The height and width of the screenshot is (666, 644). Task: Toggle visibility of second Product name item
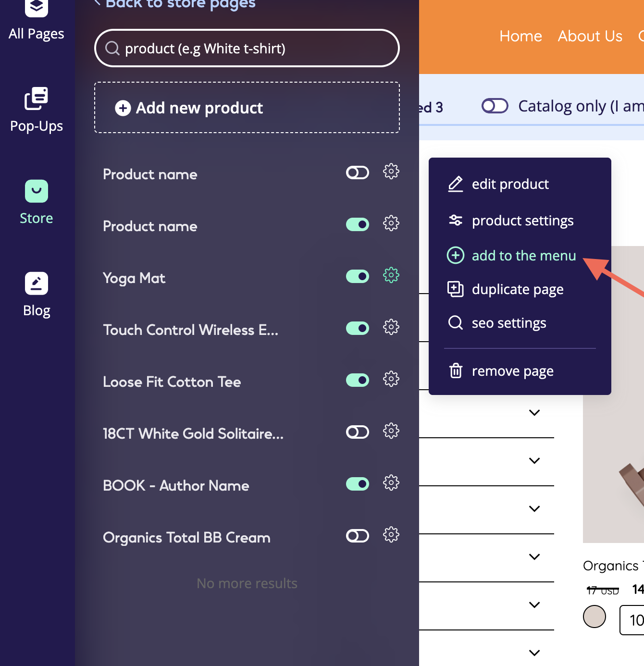point(358,224)
